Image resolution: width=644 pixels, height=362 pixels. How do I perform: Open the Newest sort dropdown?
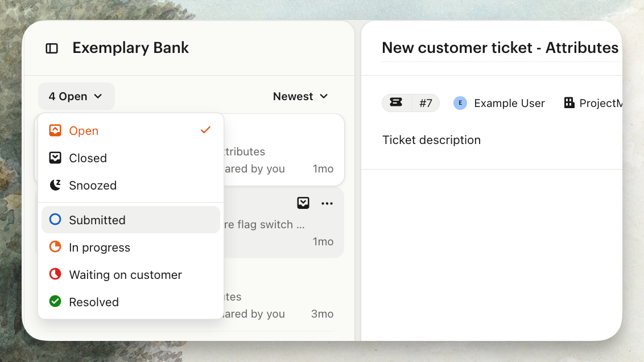point(300,96)
